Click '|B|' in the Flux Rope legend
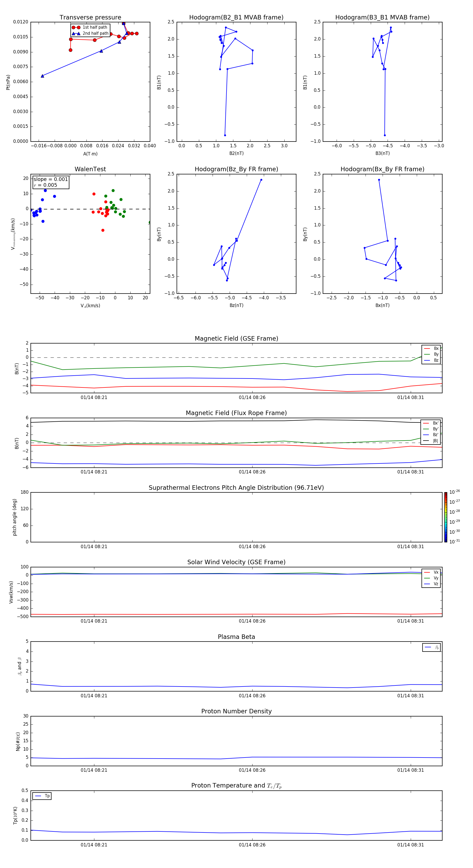473x868 pixels. tap(431, 441)
